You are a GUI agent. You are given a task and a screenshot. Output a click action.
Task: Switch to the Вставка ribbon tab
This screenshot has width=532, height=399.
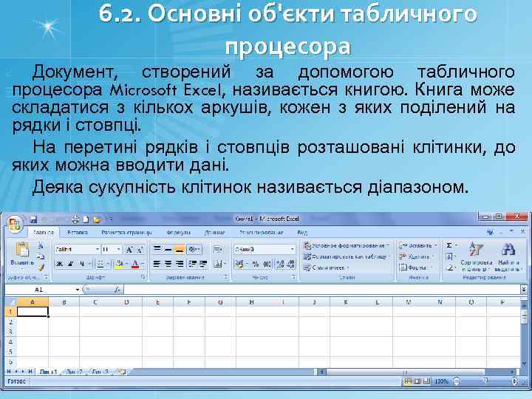click(x=78, y=233)
